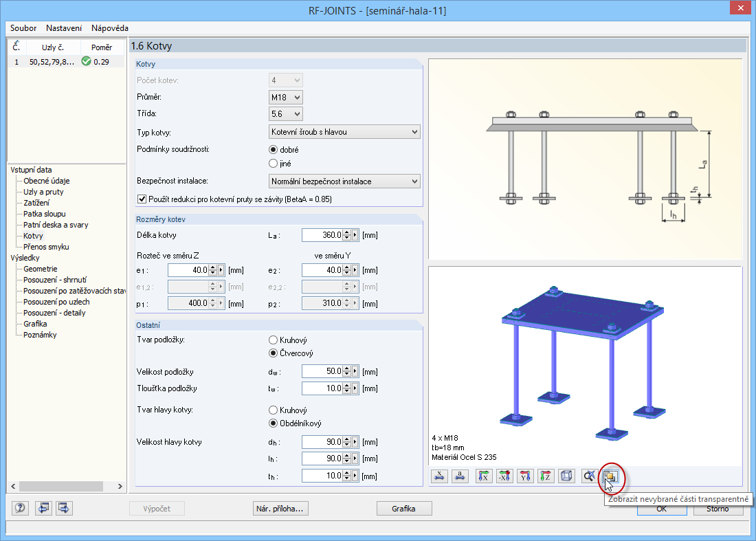Open the Průměr M18 dropdown
Viewport: 756px width, 541px height.
[x=286, y=98]
